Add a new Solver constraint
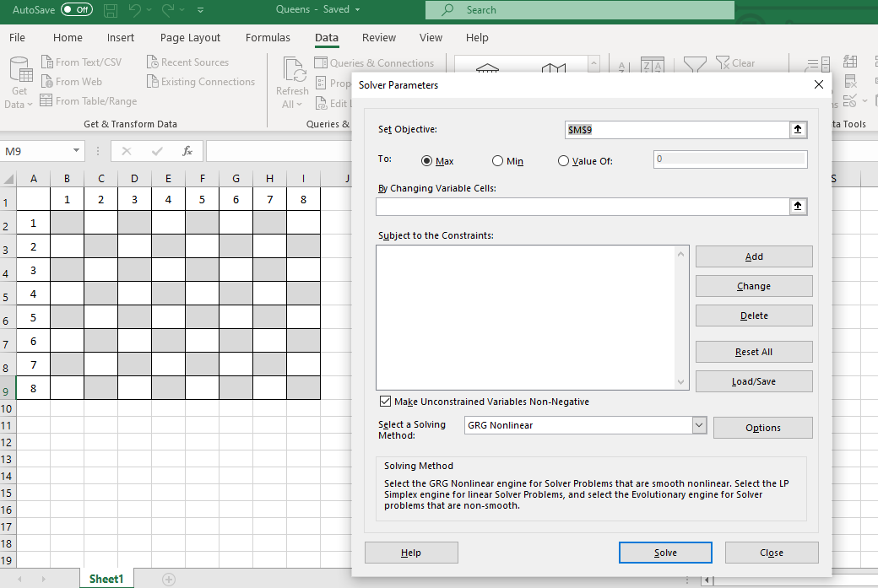The image size is (878, 588). pyautogui.click(x=753, y=256)
